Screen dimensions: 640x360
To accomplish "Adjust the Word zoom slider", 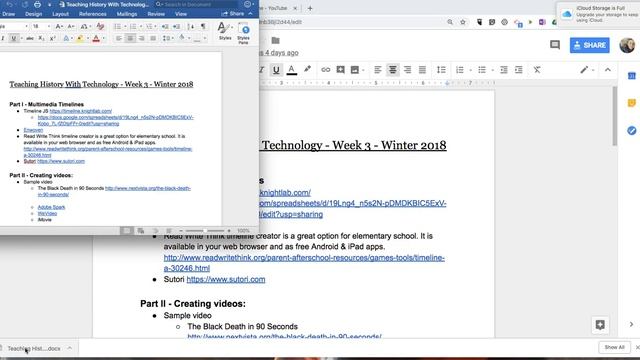I will 205,231.
